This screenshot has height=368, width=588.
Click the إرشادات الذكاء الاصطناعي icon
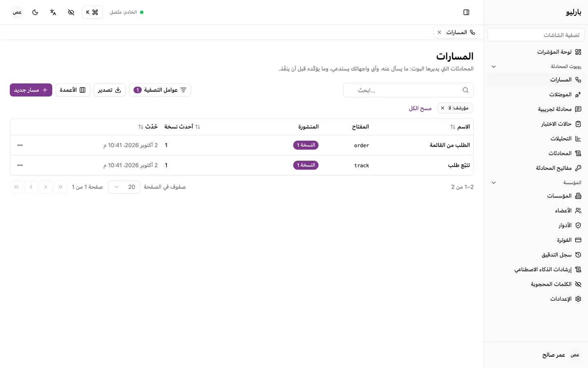pyautogui.click(x=578, y=269)
